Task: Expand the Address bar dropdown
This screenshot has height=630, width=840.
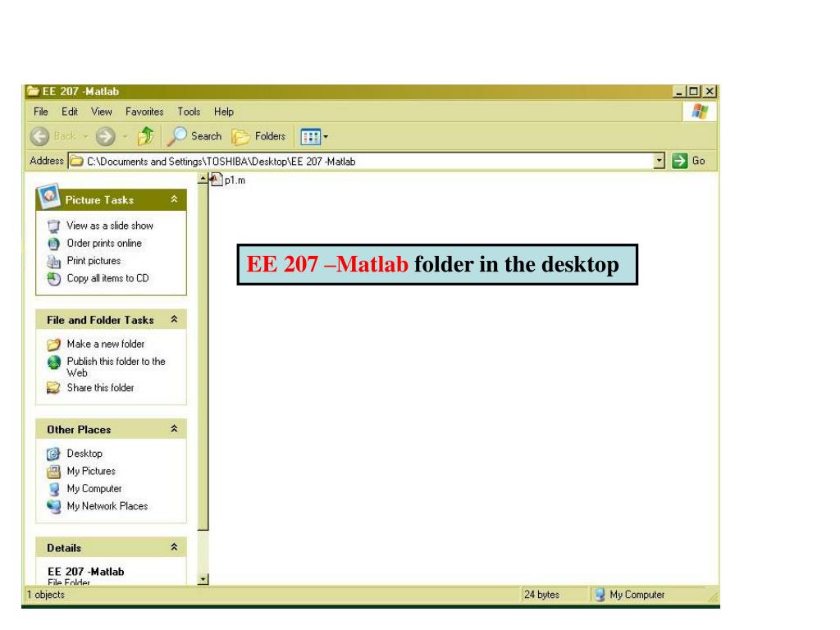Action: pos(660,161)
